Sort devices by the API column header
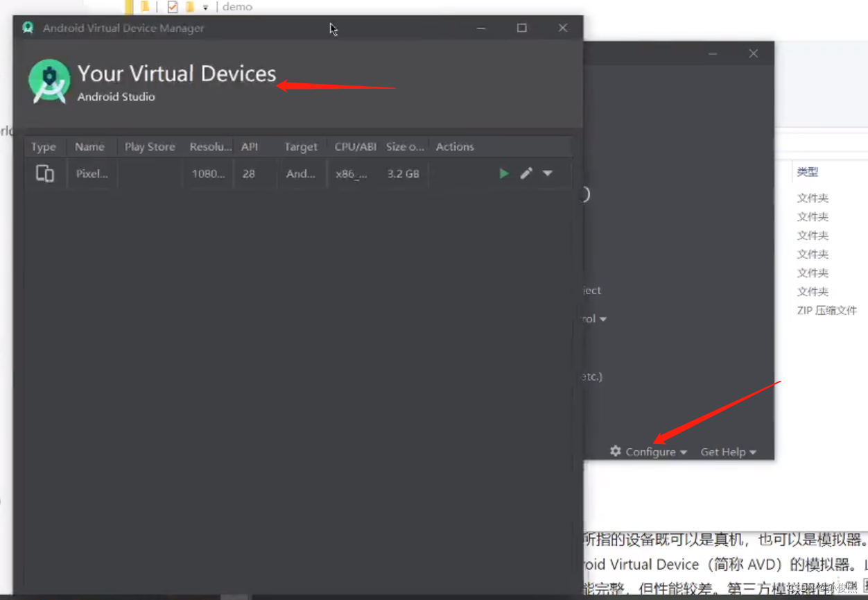Viewport: 868px width, 600px height. pos(250,147)
